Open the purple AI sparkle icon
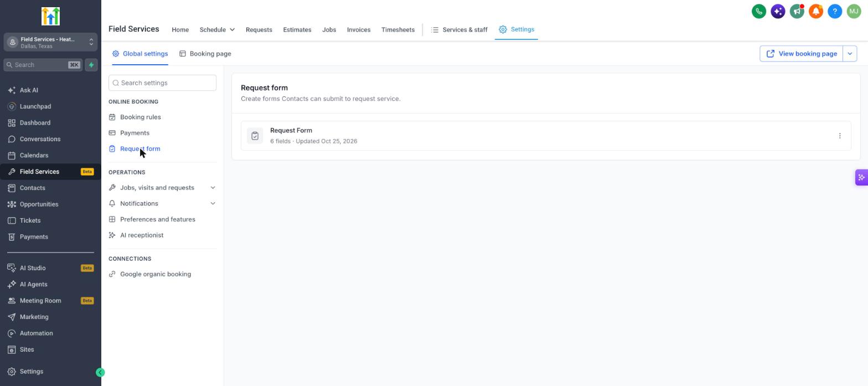Image resolution: width=868 pixels, height=386 pixels. point(778,11)
